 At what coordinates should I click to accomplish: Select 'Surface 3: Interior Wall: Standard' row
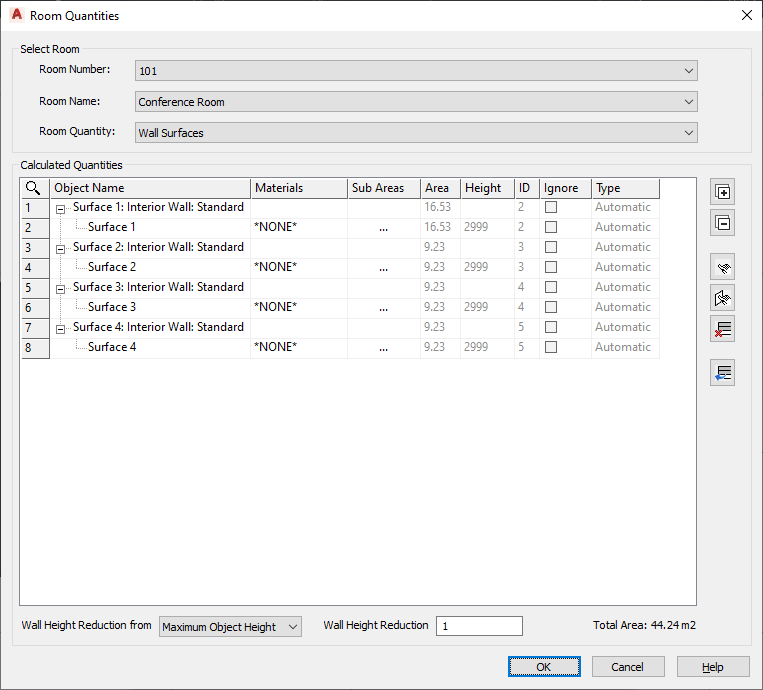pyautogui.click(x=158, y=287)
